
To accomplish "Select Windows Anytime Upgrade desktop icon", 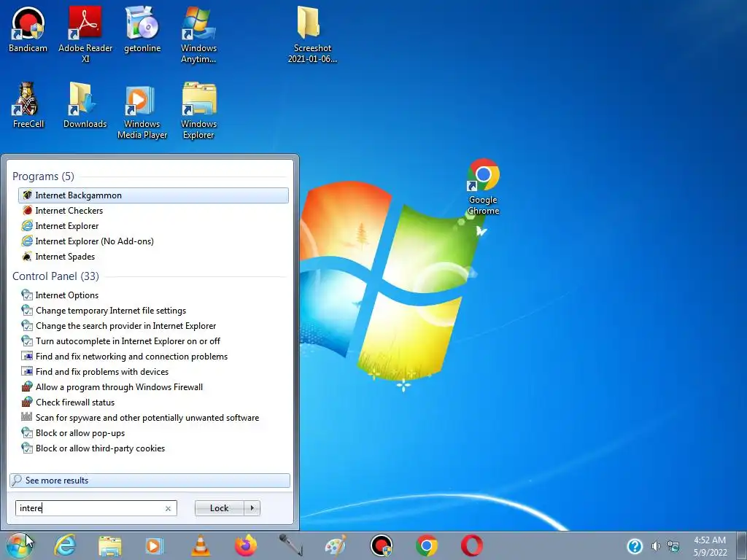I will click(198, 34).
